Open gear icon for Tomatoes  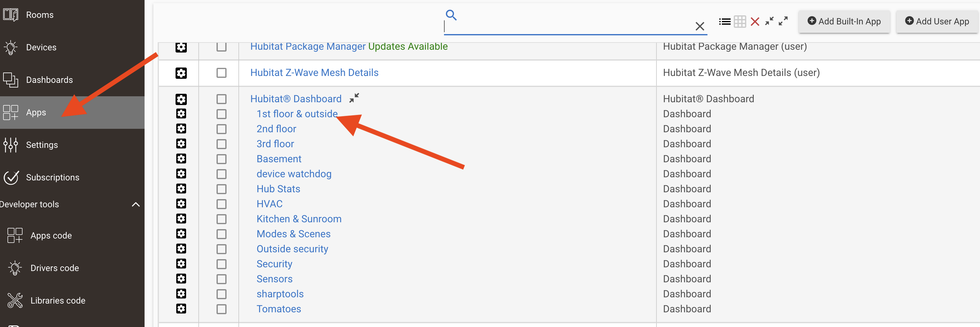[x=181, y=309]
